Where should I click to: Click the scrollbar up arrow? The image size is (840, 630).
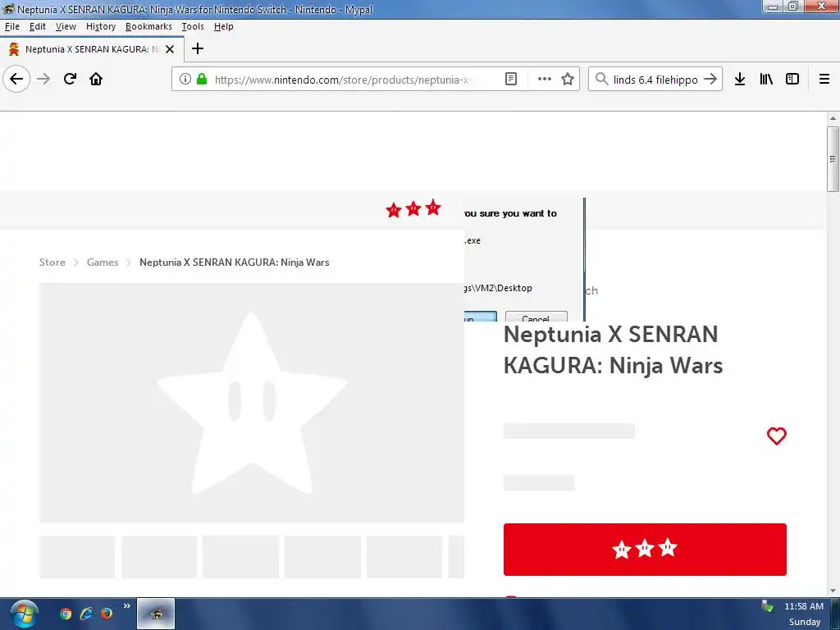click(x=833, y=118)
